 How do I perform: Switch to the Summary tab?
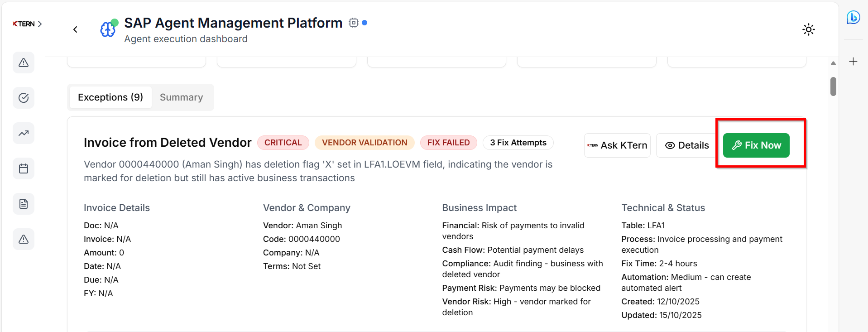pyautogui.click(x=181, y=97)
